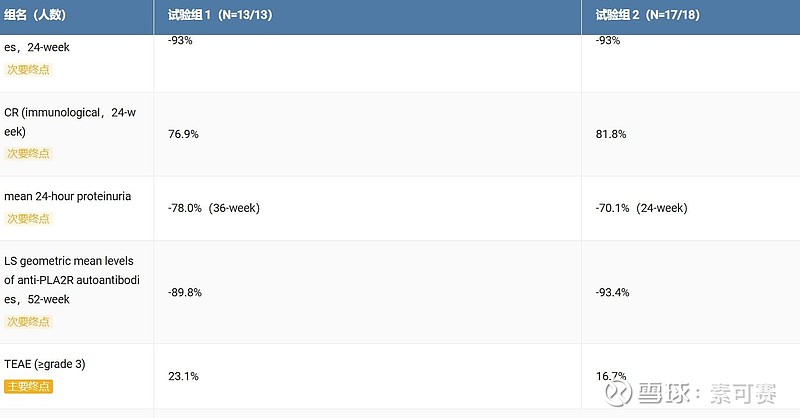Select the CR (immunological, 24-week) row label
The width and height of the screenshot is (800, 418).
point(70,122)
